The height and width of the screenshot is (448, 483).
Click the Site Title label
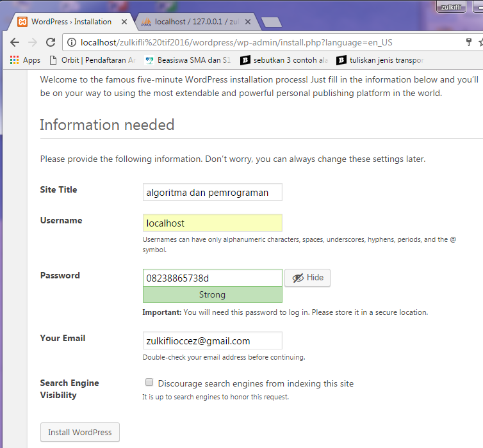(58, 189)
